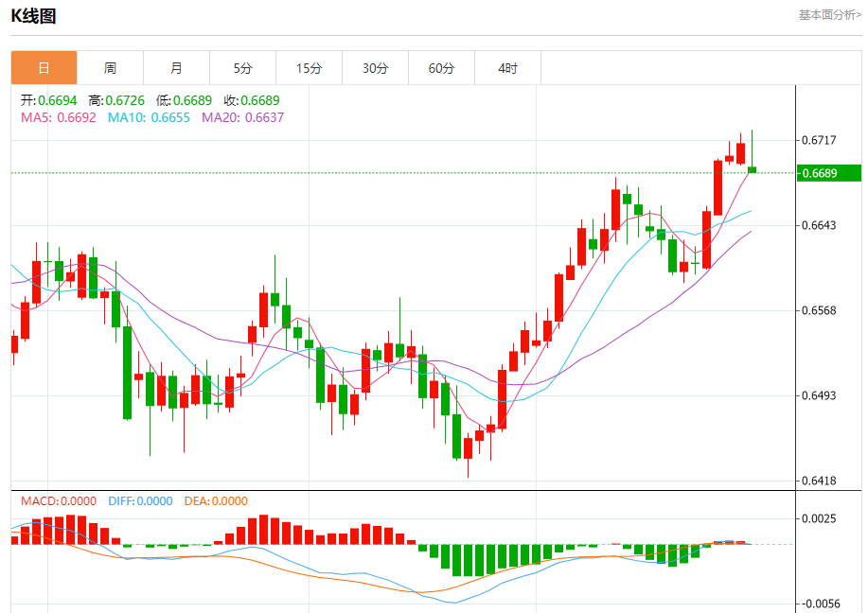Viewport: 868px width, 613px height.
Task: Click the MA10 indicator value label
Action: pyautogui.click(x=149, y=118)
